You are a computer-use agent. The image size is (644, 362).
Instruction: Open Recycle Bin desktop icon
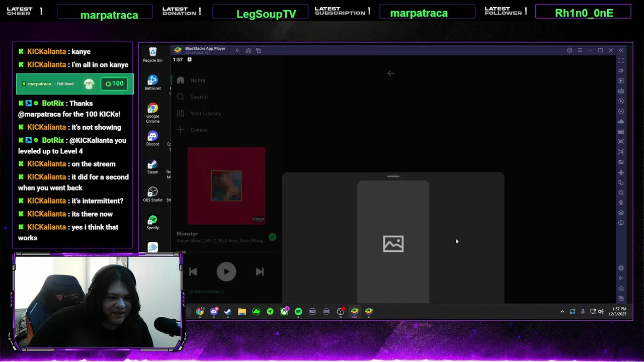coord(152,55)
